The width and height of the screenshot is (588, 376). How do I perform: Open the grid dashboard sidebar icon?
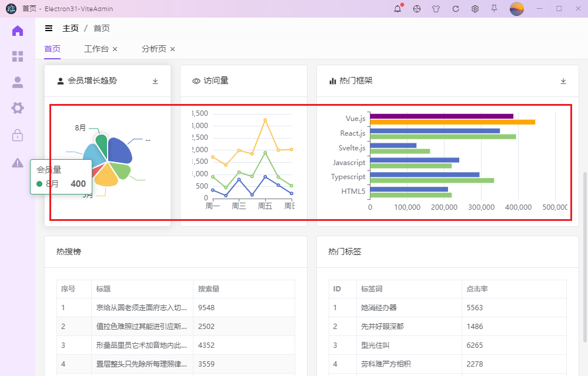tap(18, 56)
